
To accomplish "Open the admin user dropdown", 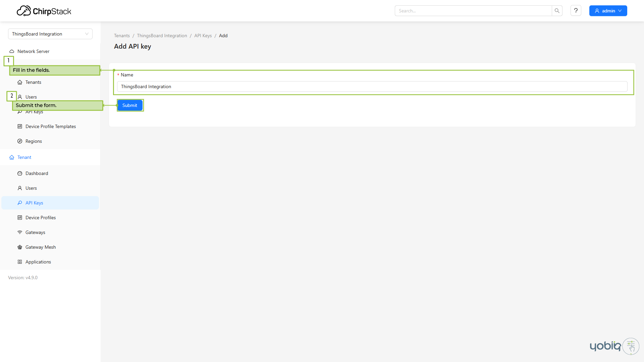I will tap(608, 11).
